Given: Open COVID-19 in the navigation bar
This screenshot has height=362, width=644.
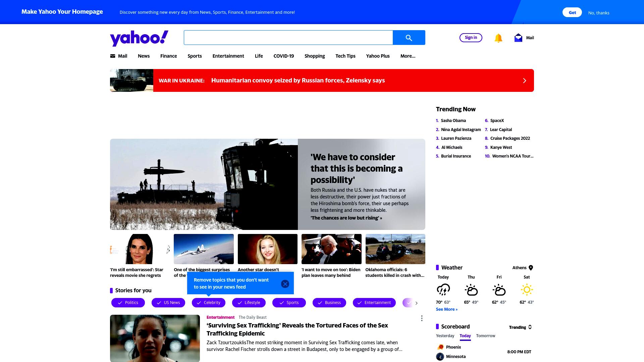Looking at the screenshot, I should (x=283, y=56).
